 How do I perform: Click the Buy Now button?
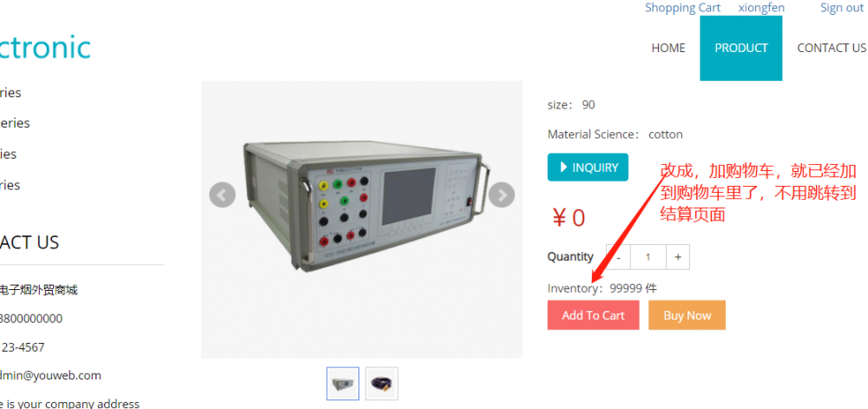(687, 315)
